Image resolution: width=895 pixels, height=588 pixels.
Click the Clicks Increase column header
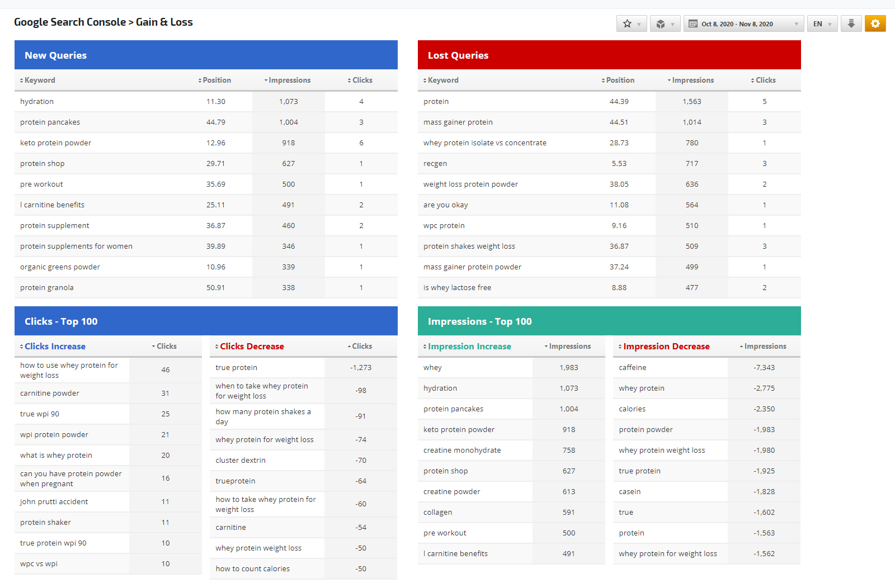55,347
